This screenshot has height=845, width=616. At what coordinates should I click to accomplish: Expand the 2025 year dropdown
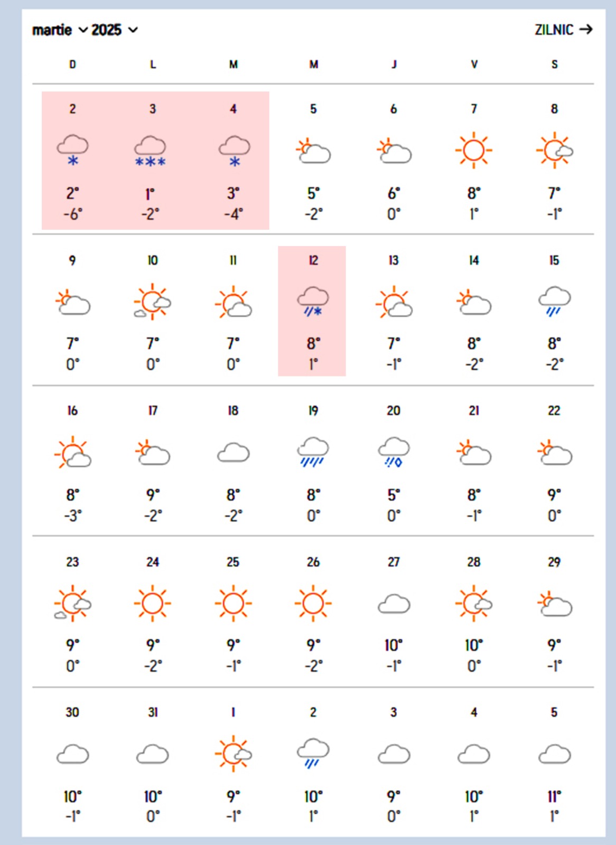tap(114, 30)
